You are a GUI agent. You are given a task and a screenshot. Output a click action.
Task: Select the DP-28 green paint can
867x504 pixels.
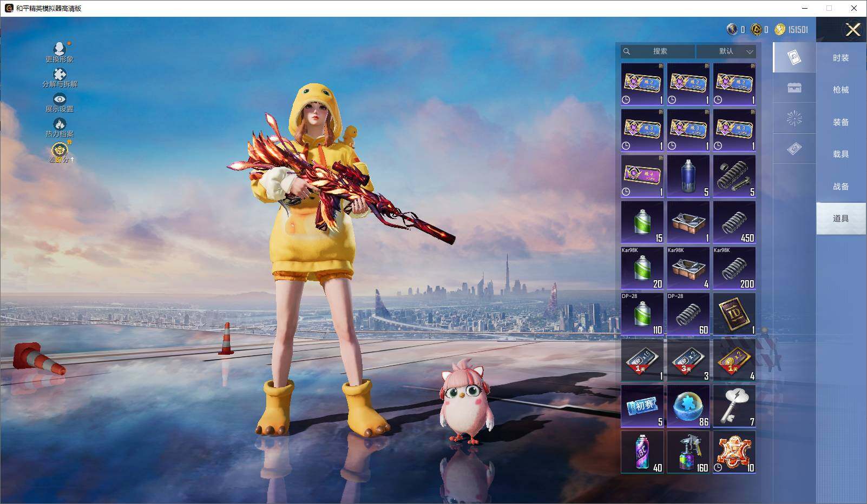click(x=642, y=314)
